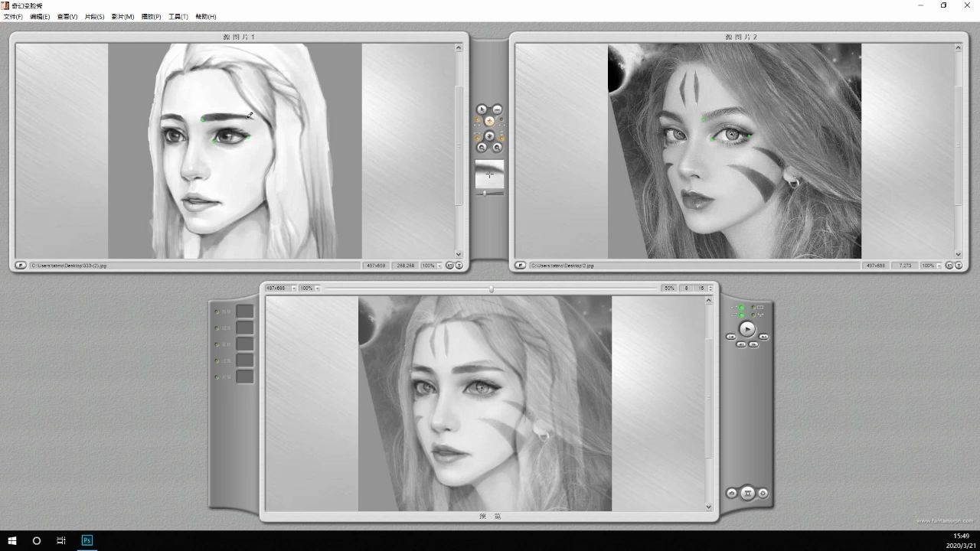Jump to last frame of preview

pos(763,337)
